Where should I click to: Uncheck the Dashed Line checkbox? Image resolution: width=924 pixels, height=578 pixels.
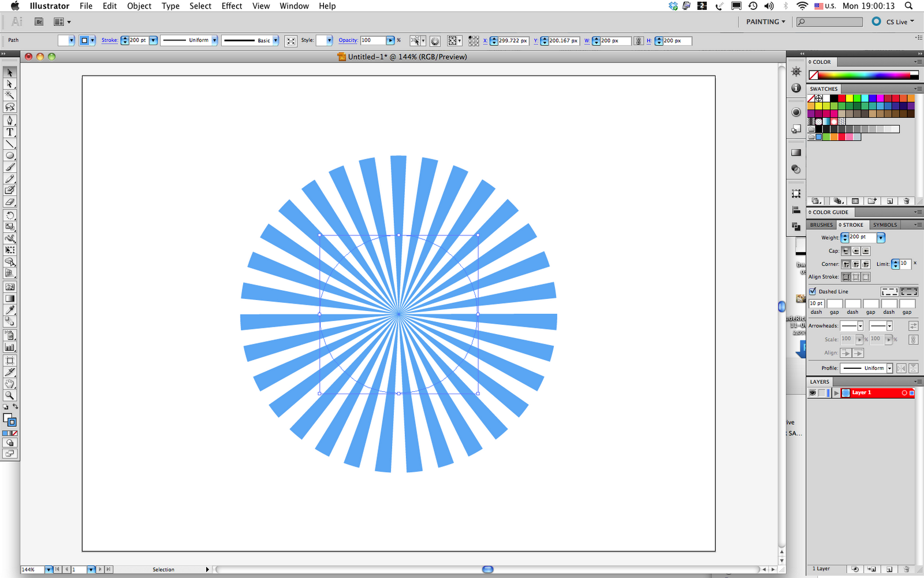click(x=813, y=291)
